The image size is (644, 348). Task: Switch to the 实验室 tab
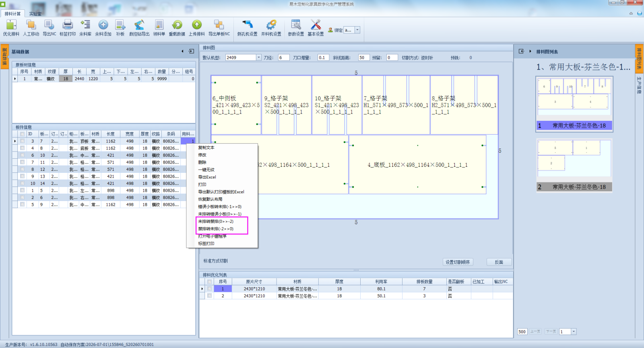(x=35, y=14)
